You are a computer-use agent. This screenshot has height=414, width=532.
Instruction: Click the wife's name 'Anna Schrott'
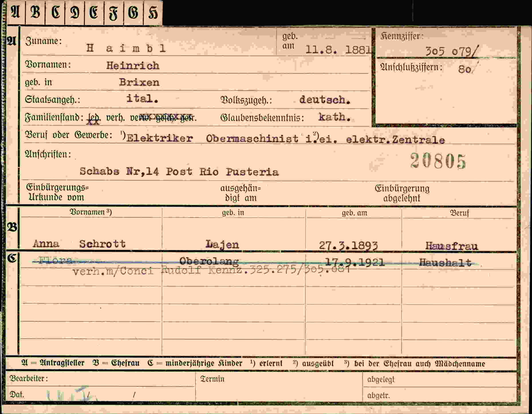(79, 244)
